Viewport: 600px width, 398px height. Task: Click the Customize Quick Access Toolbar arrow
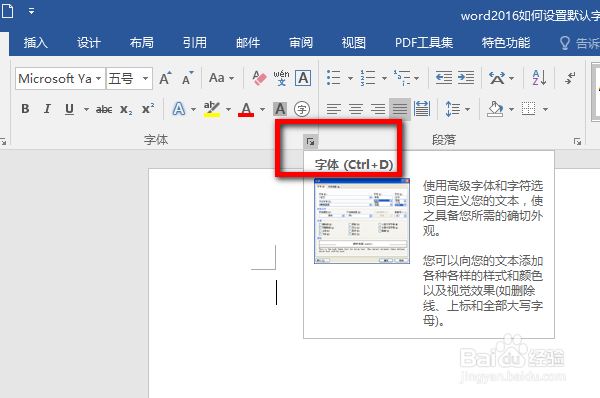tap(31, 11)
